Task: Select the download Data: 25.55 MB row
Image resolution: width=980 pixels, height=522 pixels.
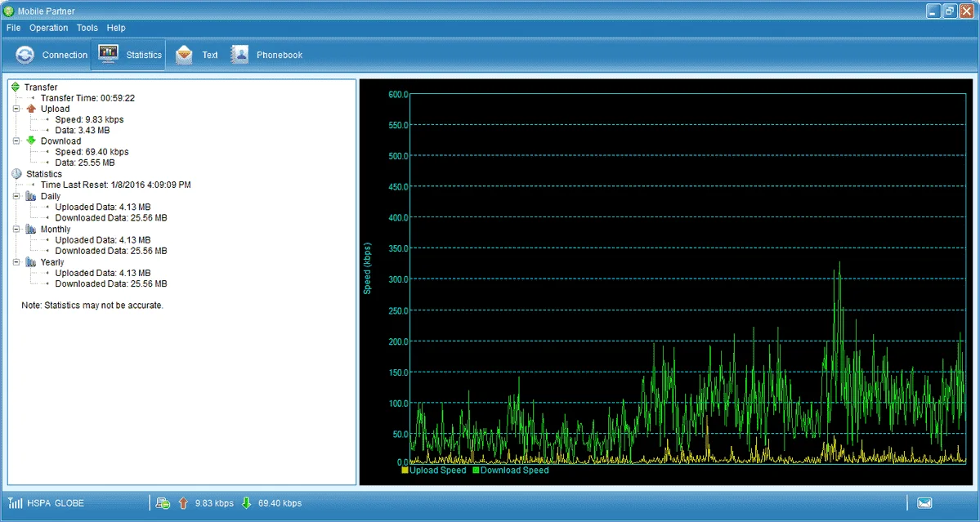Action: (85, 163)
